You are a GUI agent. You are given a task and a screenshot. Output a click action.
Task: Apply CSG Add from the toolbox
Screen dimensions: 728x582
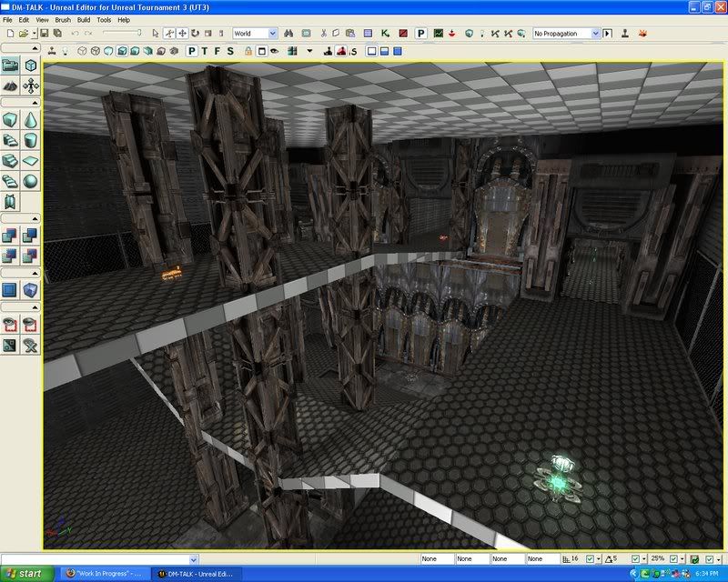pos(10,236)
